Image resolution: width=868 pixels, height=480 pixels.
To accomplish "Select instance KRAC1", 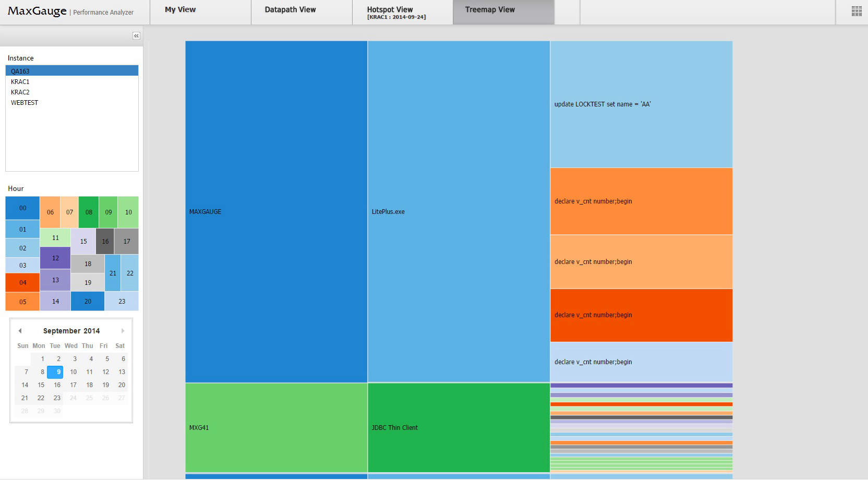I will pos(72,81).
